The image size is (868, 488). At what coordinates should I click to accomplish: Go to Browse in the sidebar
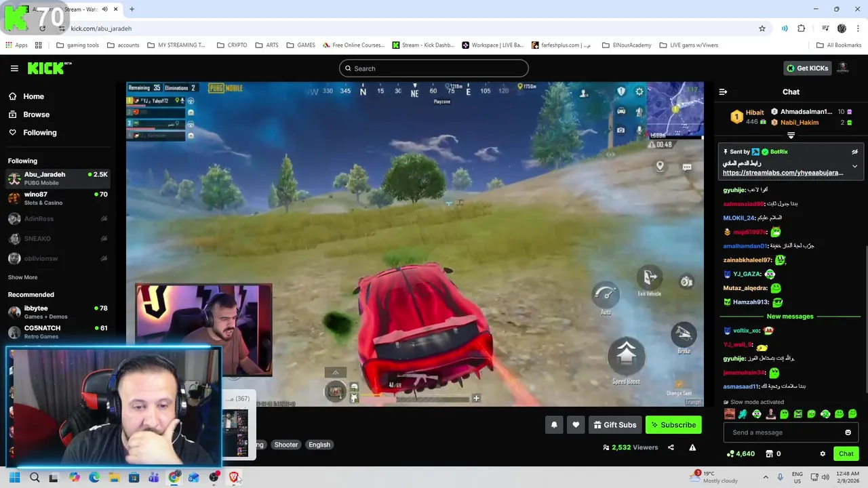[36, 115]
